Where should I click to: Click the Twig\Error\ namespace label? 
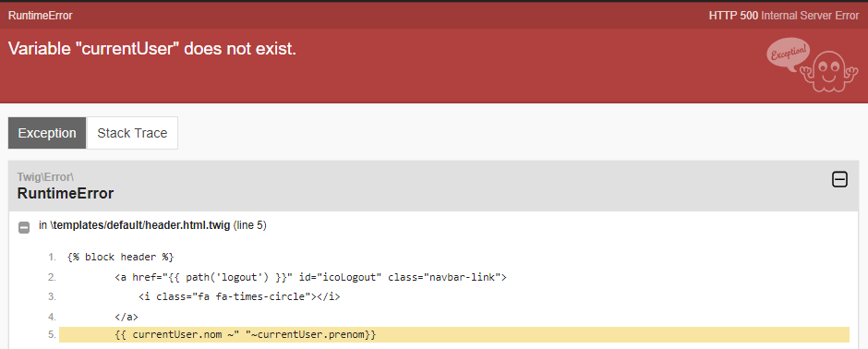coord(45,177)
